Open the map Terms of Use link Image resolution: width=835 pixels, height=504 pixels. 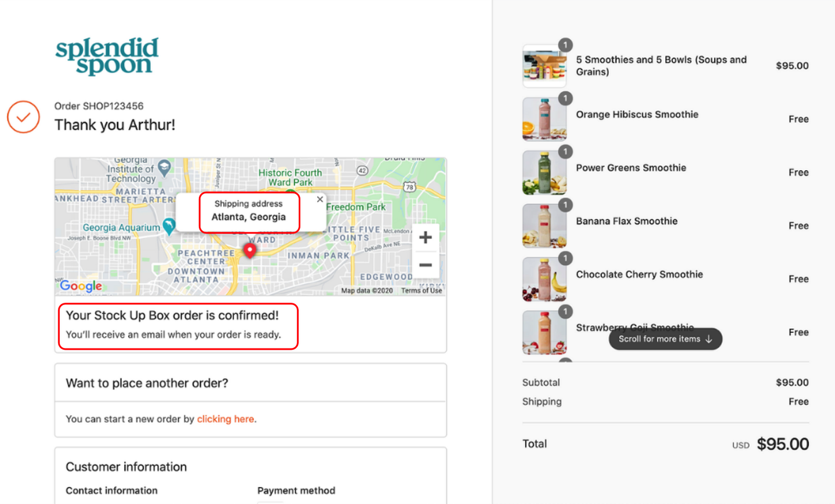tap(422, 291)
